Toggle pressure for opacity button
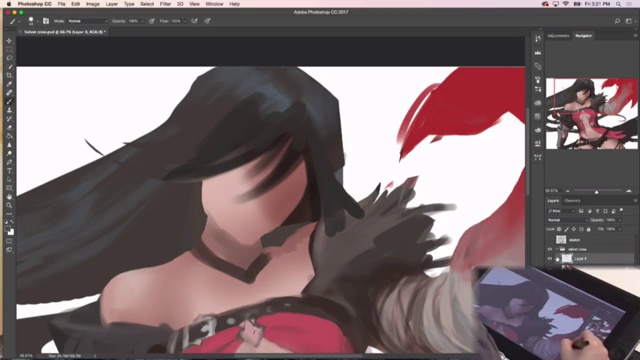Screen dimensions: 640x360 pyautogui.click(x=152, y=21)
